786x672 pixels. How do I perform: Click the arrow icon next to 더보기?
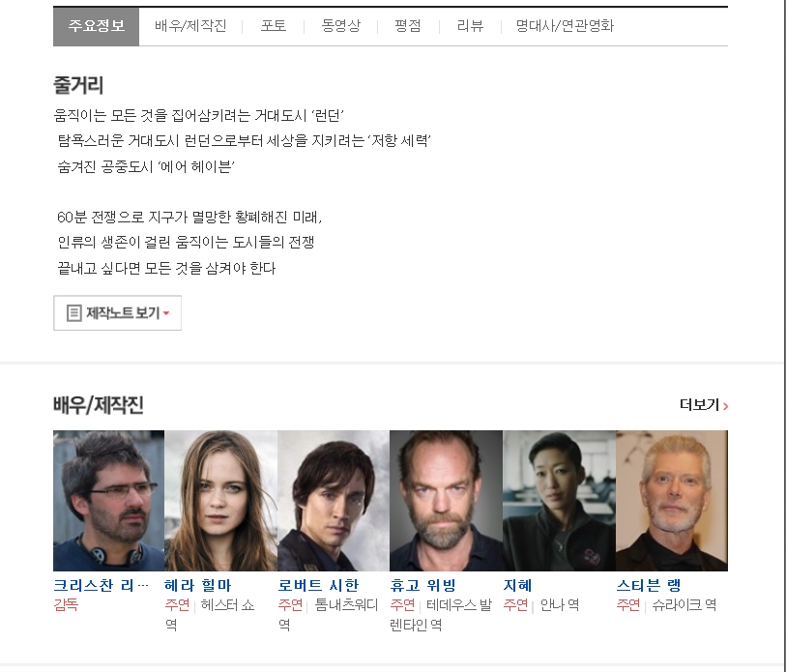coord(726,406)
